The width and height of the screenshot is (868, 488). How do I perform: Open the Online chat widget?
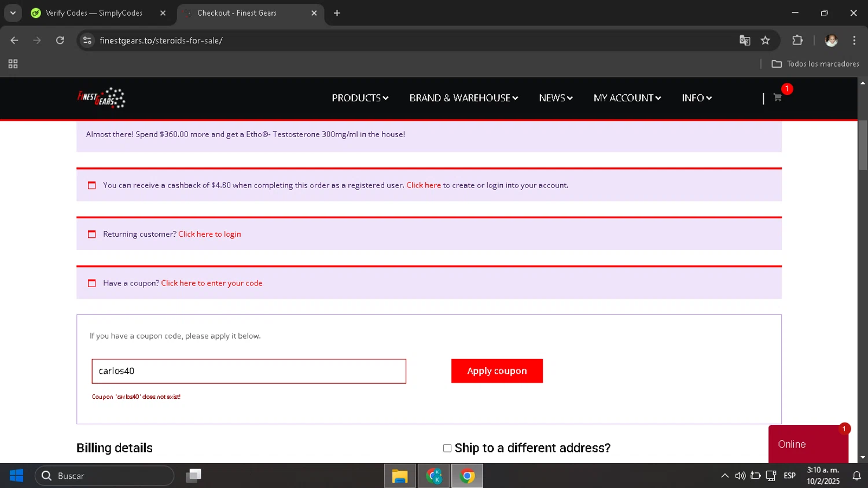(808, 444)
